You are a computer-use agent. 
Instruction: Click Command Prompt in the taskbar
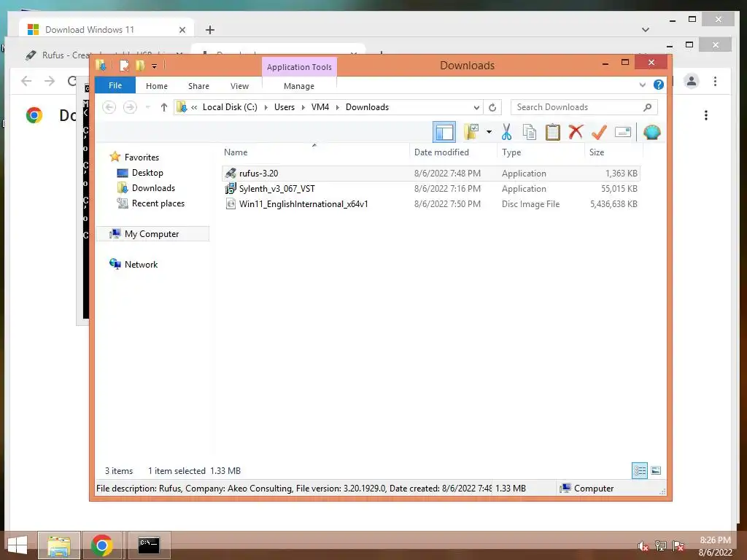point(149,545)
